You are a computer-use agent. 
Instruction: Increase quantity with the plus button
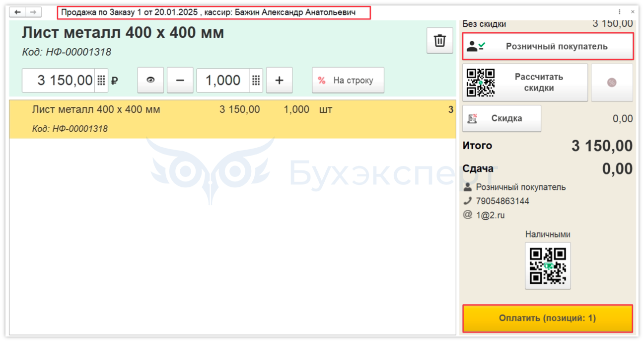click(x=279, y=80)
